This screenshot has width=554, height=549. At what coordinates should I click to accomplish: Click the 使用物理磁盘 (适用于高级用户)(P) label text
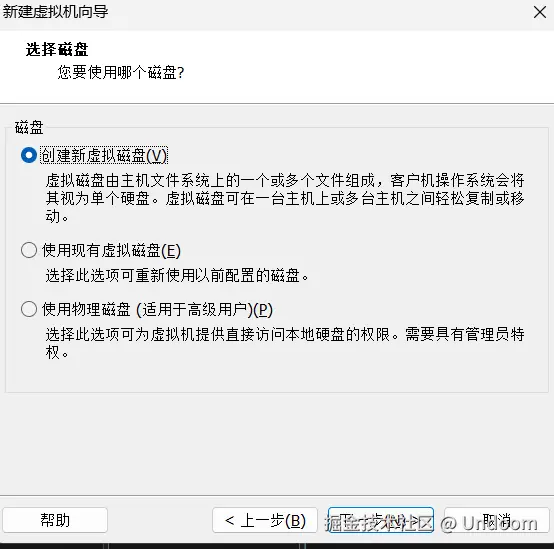click(x=157, y=309)
